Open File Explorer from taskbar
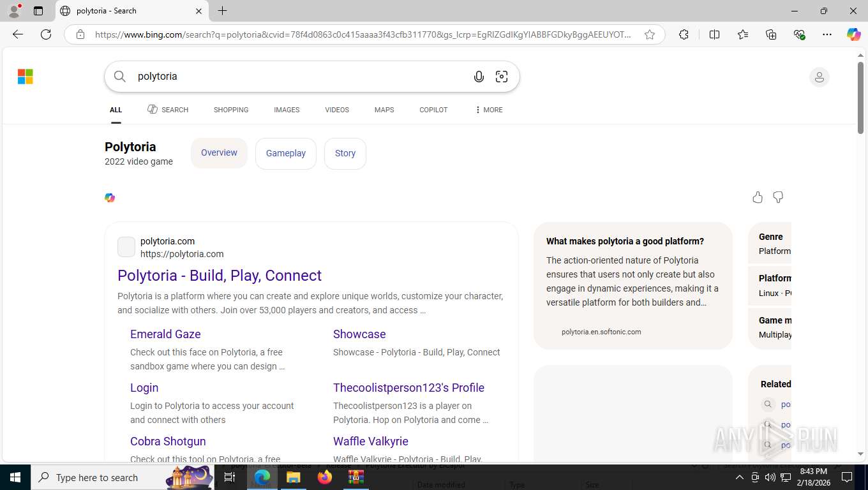 point(293,477)
